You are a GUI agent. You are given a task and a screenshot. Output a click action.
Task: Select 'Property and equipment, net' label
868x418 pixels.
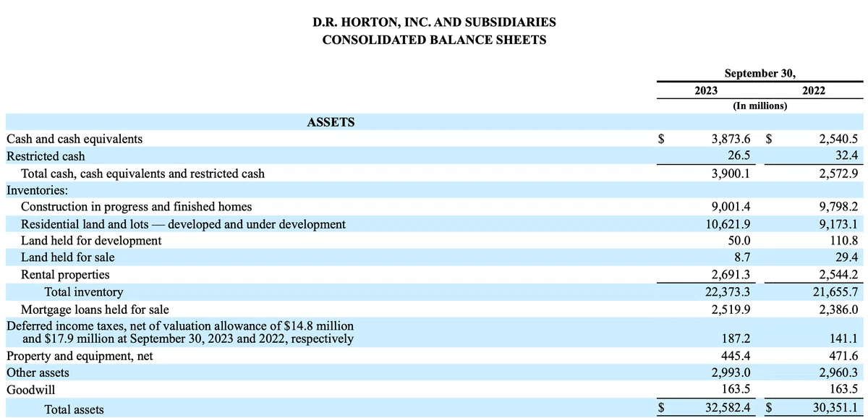[80, 357]
